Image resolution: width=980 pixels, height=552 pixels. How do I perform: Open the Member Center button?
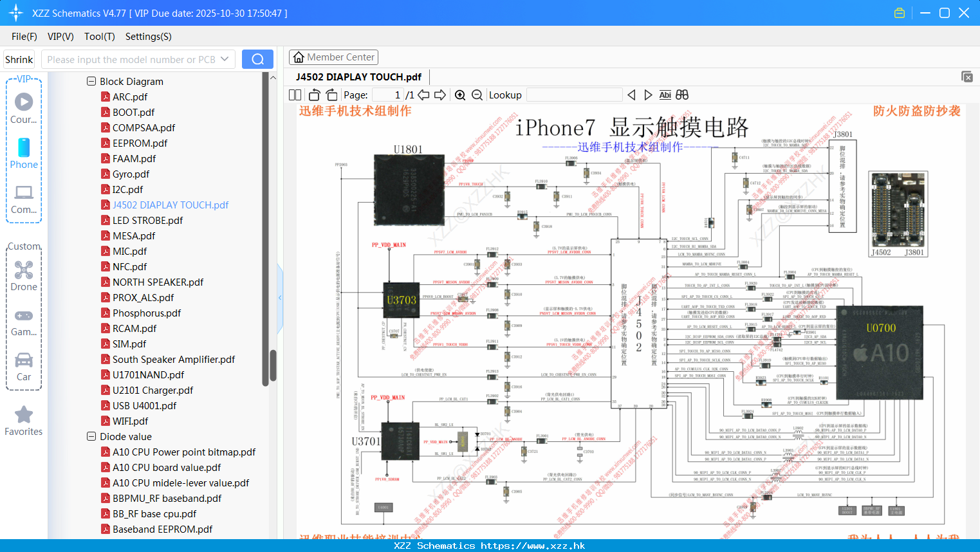point(333,57)
